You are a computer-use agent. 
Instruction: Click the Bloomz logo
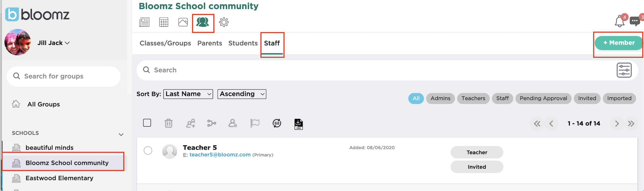pyautogui.click(x=37, y=15)
